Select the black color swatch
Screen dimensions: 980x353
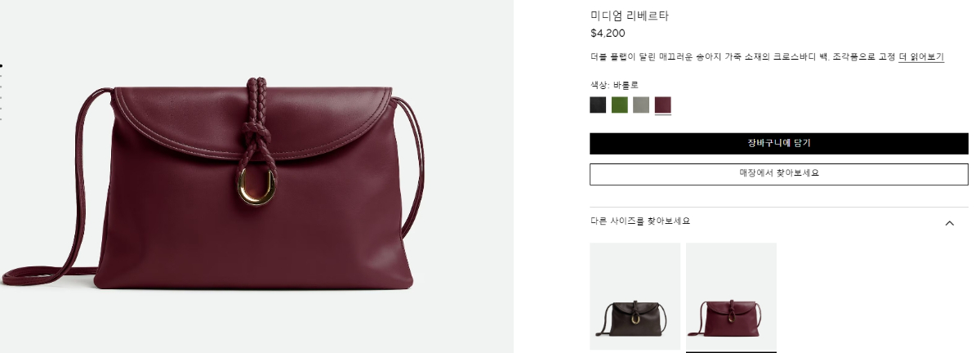598,105
